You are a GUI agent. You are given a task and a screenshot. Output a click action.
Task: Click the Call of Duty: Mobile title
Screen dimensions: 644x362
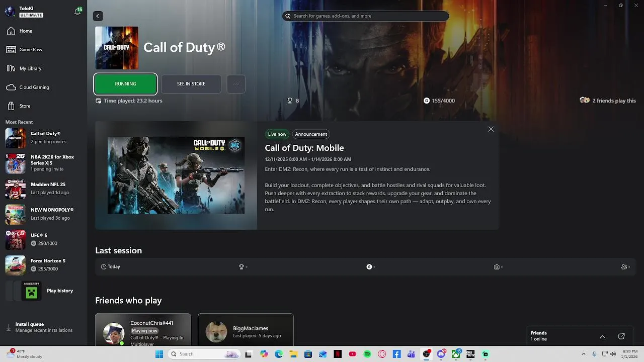[x=304, y=148]
